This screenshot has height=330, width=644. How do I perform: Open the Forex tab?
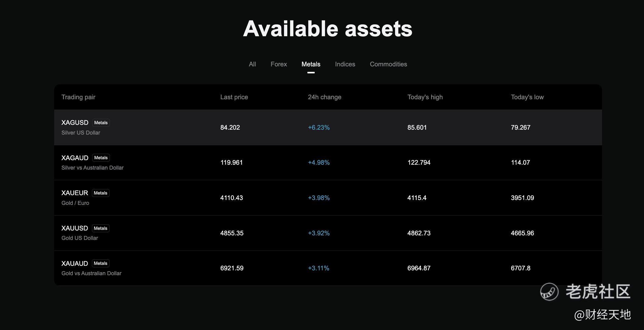(x=278, y=64)
